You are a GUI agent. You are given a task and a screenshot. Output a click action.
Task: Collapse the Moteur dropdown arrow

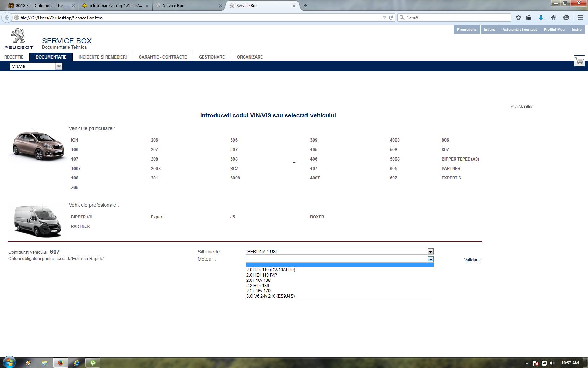pos(430,259)
